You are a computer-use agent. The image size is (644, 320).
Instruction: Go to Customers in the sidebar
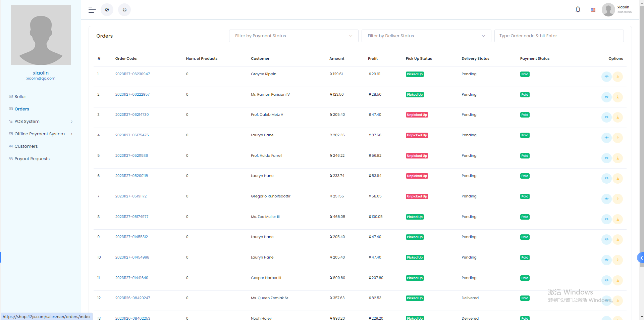coord(26,146)
